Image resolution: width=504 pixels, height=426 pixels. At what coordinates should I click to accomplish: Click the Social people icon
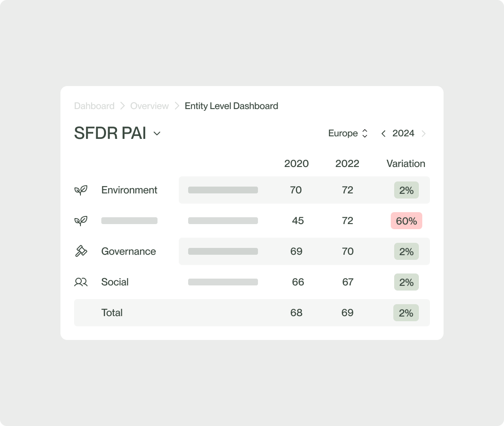click(81, 282)
